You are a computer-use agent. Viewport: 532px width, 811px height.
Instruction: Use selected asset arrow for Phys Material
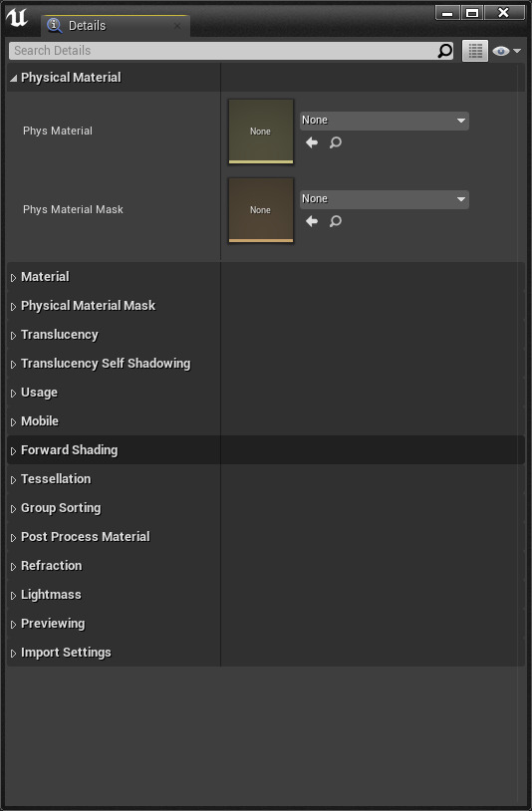coord(312,142)
